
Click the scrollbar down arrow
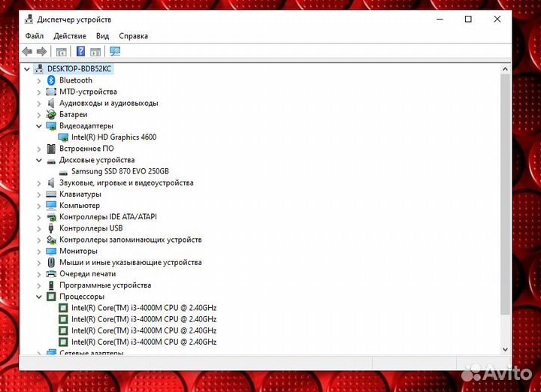(x=505, y=349)
